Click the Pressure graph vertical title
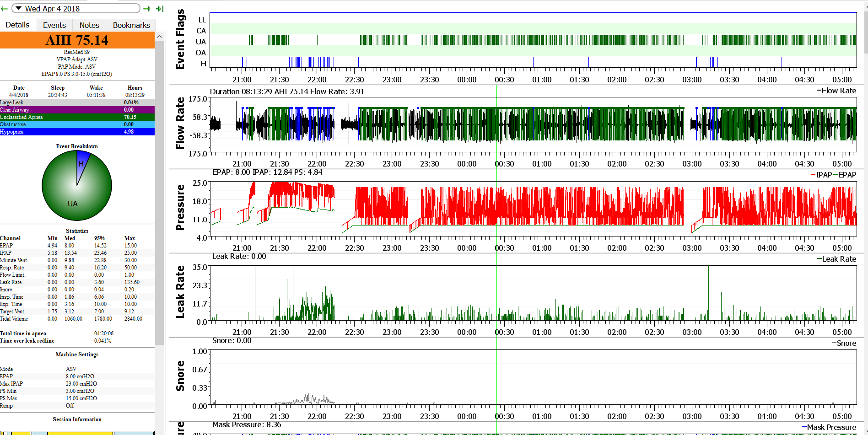Screen dimensions: 868x435 point(180,207)
